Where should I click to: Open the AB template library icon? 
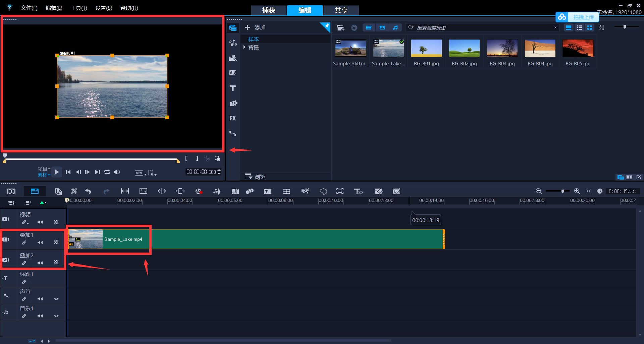233,73
